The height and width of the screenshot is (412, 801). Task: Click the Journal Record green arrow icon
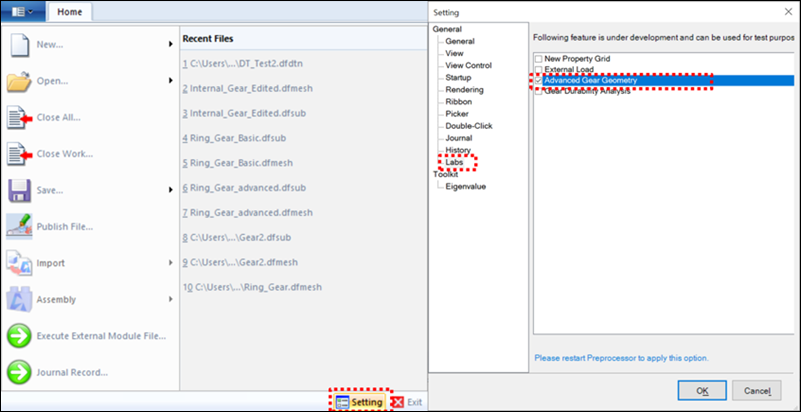point(19,372)
